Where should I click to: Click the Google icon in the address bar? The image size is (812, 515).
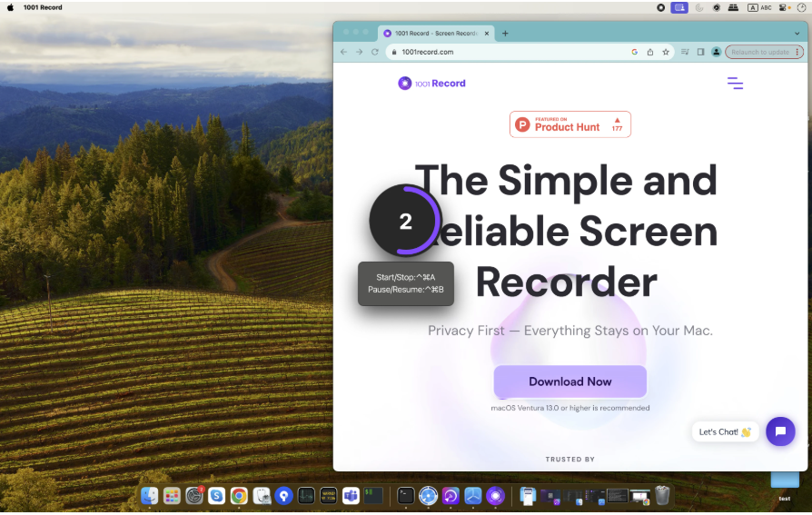634,52
